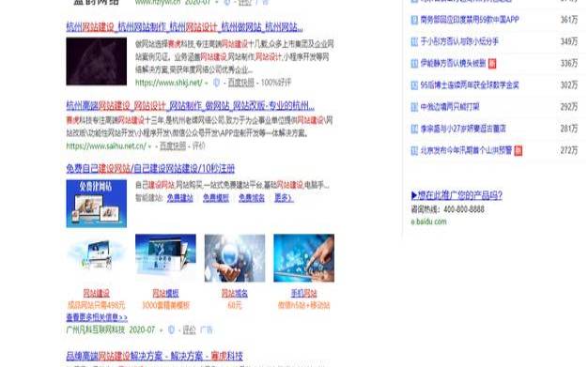This screenshot has width=588, height=367.
Task: Click the 272万 search count
Action: [569, 150]
